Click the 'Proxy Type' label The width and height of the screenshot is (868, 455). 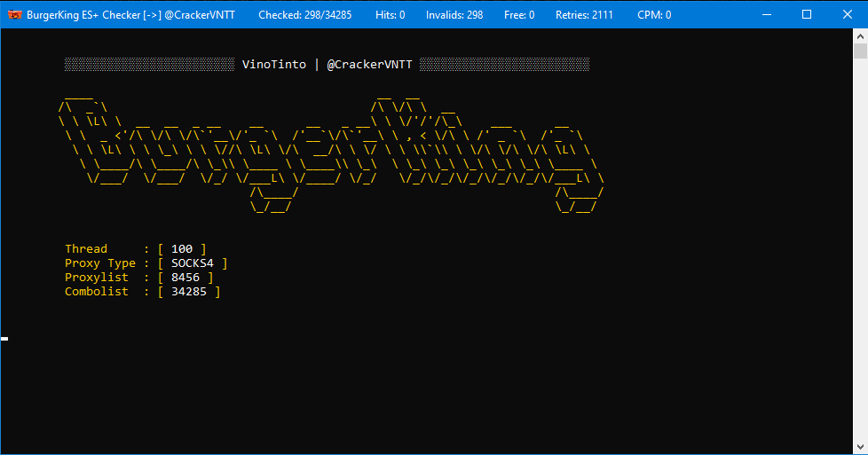coord(100,263)
